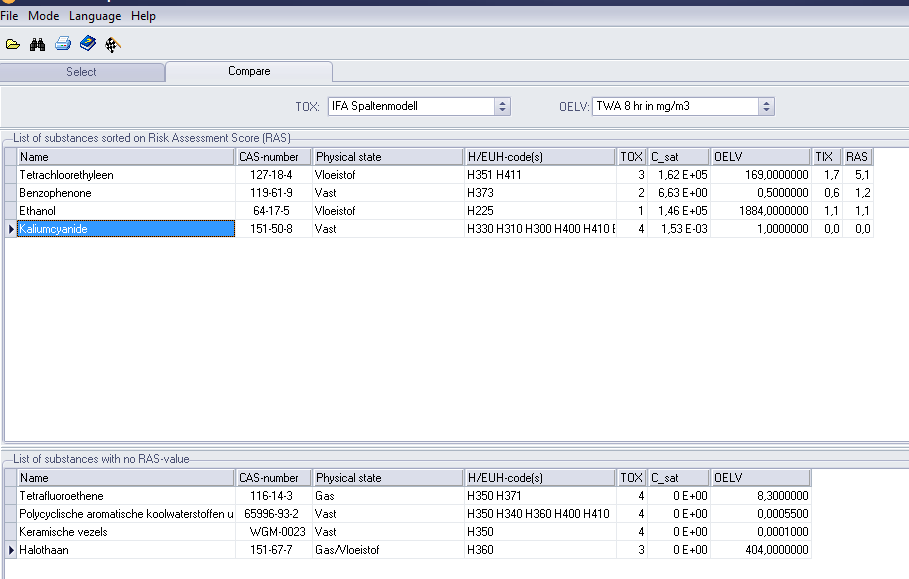Open the help book icon
This screenshot has width=909, height=579.
[x=88, y=44]
